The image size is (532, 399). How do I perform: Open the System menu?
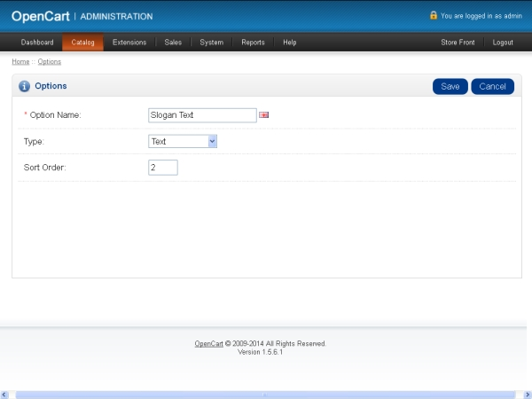(x=211, y=43)
